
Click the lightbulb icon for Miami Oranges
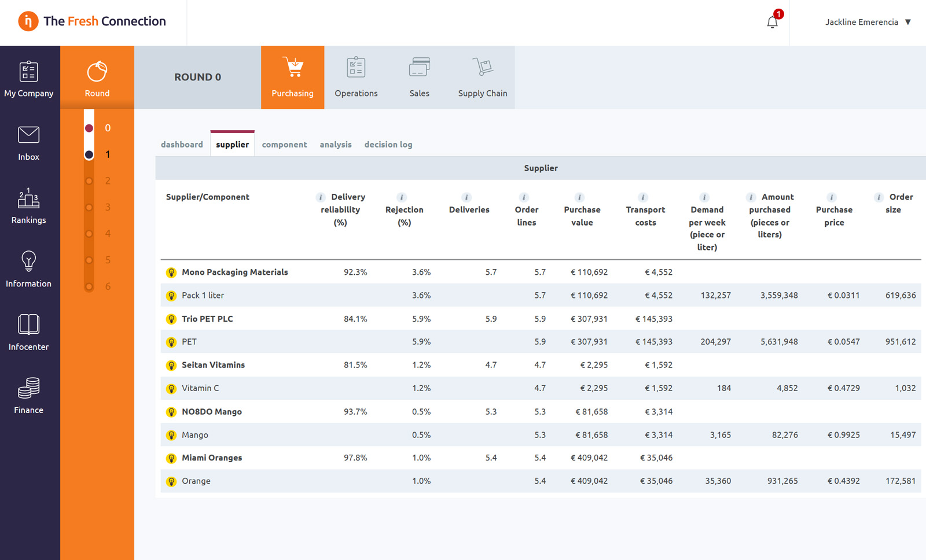point(171,458)
